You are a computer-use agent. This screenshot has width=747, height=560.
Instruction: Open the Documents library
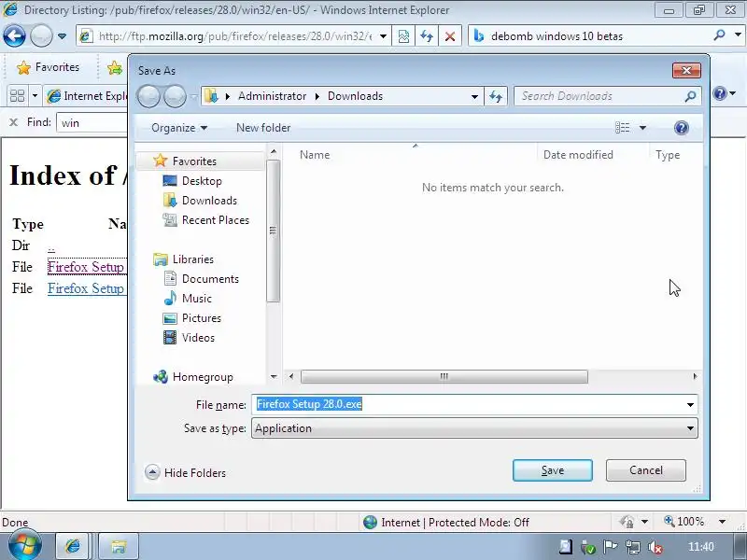(210, 279)
